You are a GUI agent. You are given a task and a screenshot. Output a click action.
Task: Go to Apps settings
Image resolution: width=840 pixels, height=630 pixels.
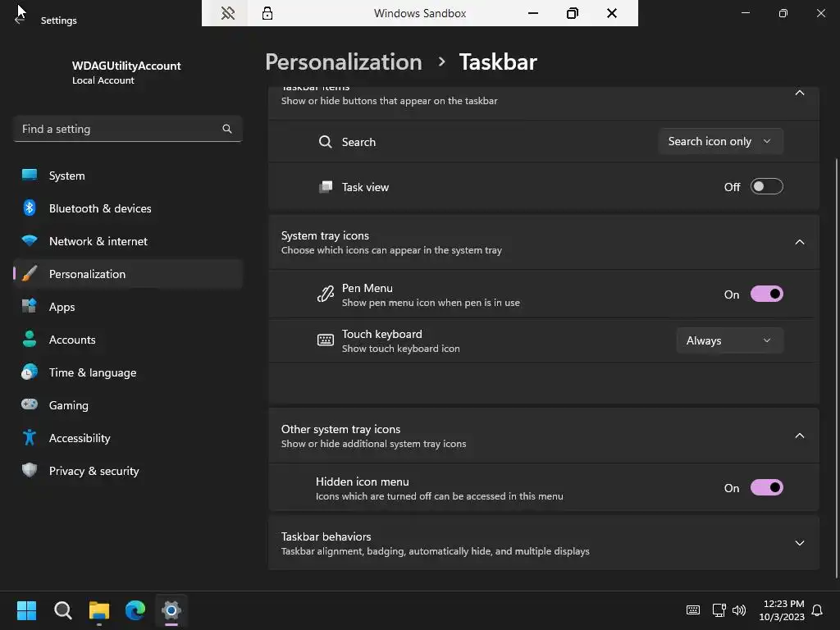click(x=127, y=307)
